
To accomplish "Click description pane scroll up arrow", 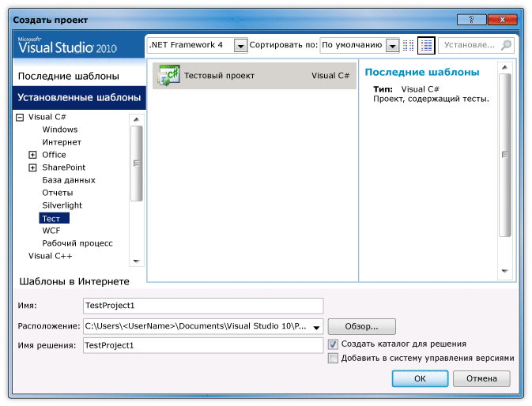I will pyautogui.click(x=505, y=67).
